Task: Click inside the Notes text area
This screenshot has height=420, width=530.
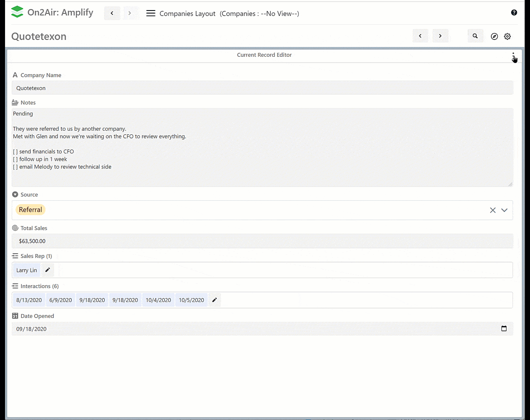Action: [x=262, y=147]
